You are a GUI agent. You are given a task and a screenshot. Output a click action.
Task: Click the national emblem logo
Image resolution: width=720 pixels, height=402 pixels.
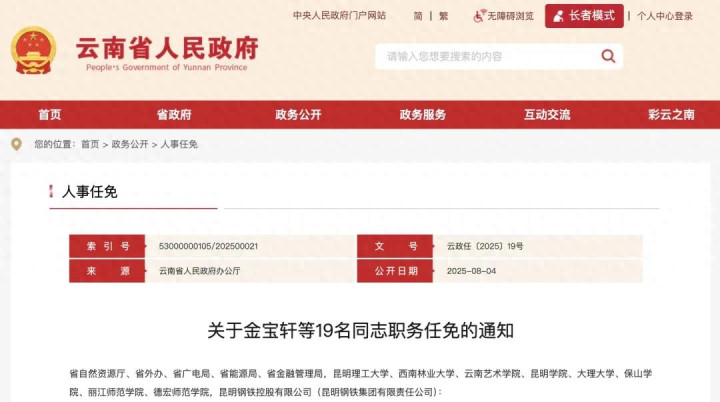33,51
